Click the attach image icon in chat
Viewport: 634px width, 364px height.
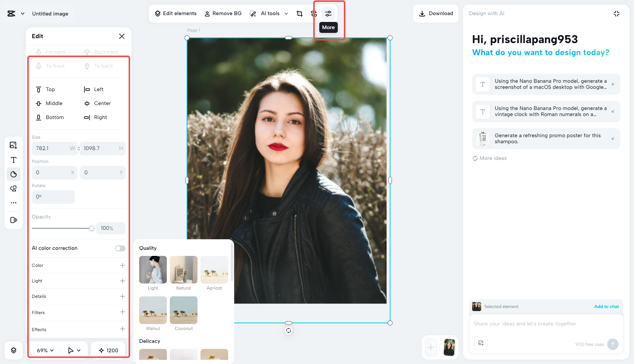click(x=481, y=343)
